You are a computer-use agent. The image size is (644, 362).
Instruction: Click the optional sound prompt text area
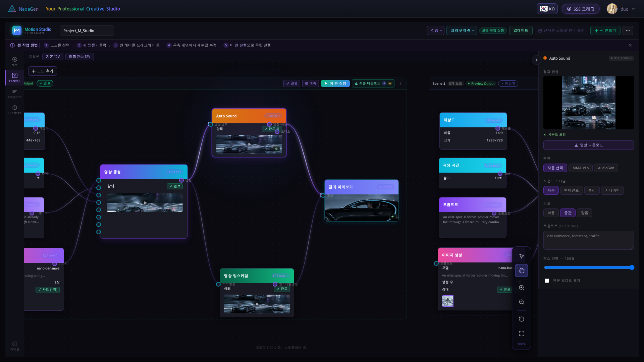pos(589,240)
